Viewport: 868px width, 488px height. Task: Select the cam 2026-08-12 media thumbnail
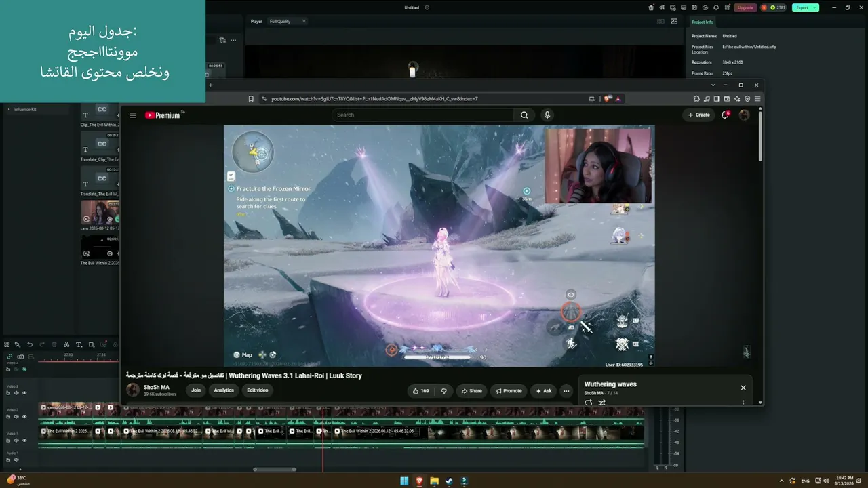click(100, 212)
